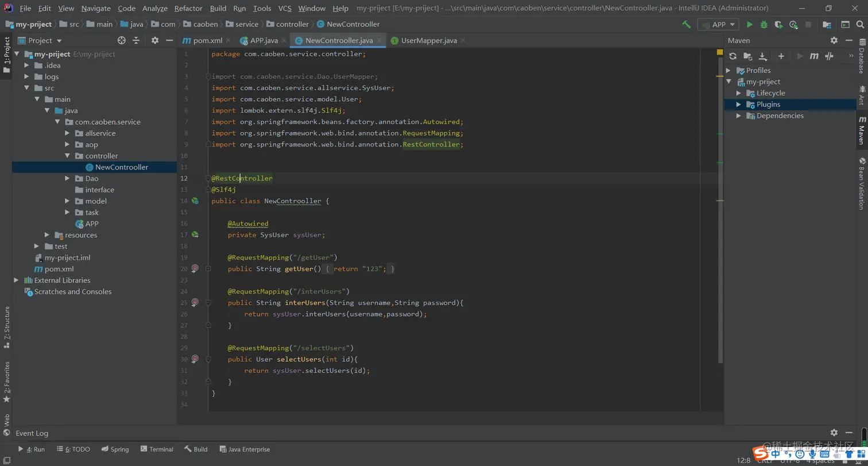Click the green Run APP button
868x466 pixels.
[x=749, y=25]
